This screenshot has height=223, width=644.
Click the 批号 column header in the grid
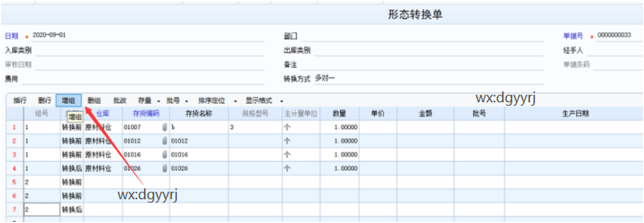[x=479, y=114]
